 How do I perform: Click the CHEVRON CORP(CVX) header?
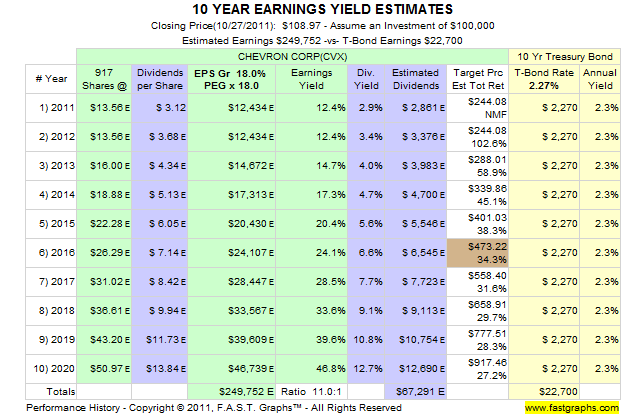click(292, 57)
